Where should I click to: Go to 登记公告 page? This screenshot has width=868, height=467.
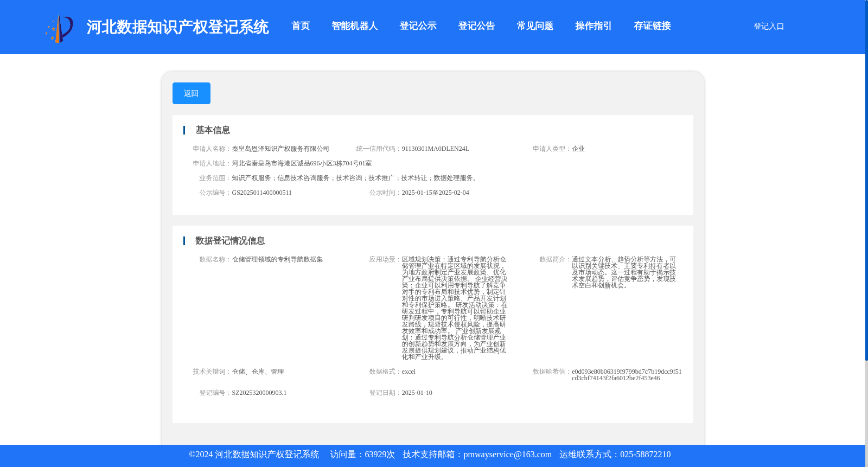[476, 26]
